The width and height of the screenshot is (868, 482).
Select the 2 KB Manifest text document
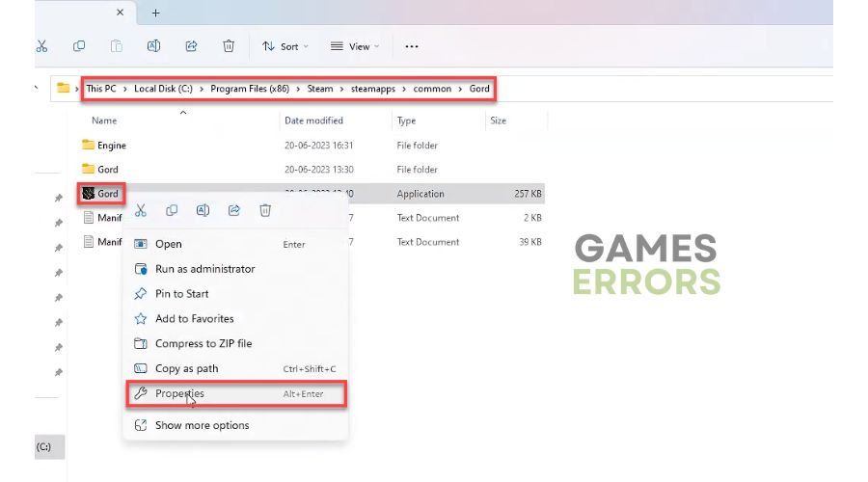(110, 218)
